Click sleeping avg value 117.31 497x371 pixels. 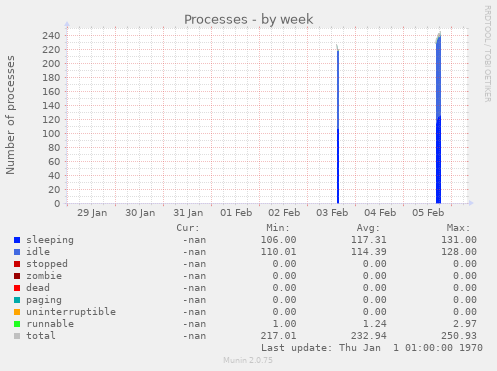[x=369, y=240]
